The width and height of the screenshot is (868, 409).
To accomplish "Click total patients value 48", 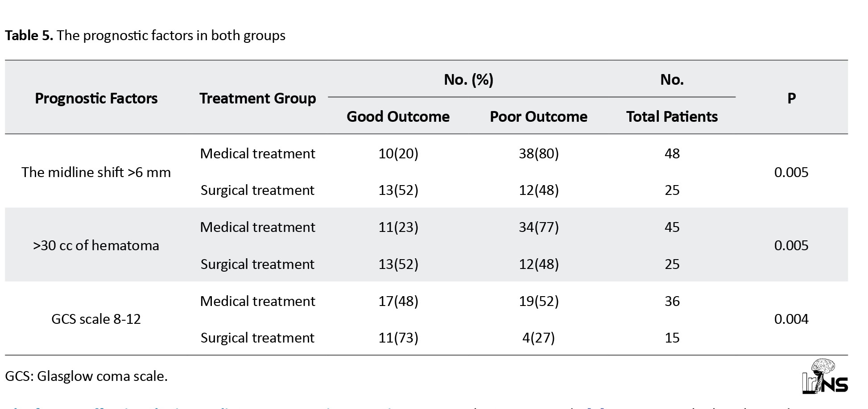I will click(672, 153).
